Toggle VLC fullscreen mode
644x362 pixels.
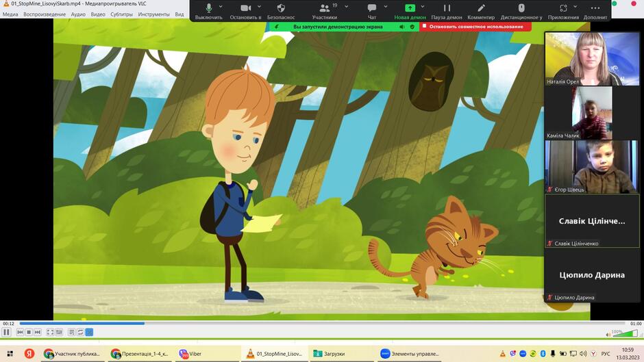(x=50, y=332)
